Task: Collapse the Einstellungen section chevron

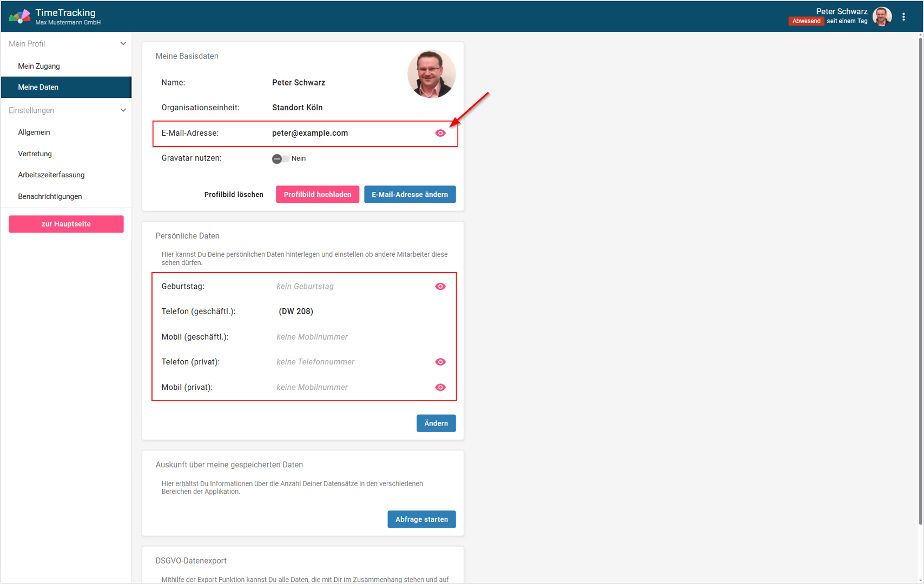Action: click(123, 110)
